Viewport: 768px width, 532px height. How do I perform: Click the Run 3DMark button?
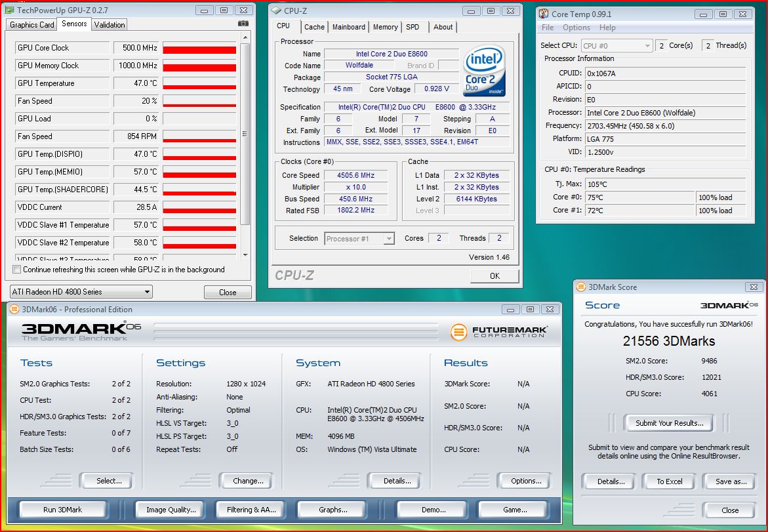[x=63, y=510]
